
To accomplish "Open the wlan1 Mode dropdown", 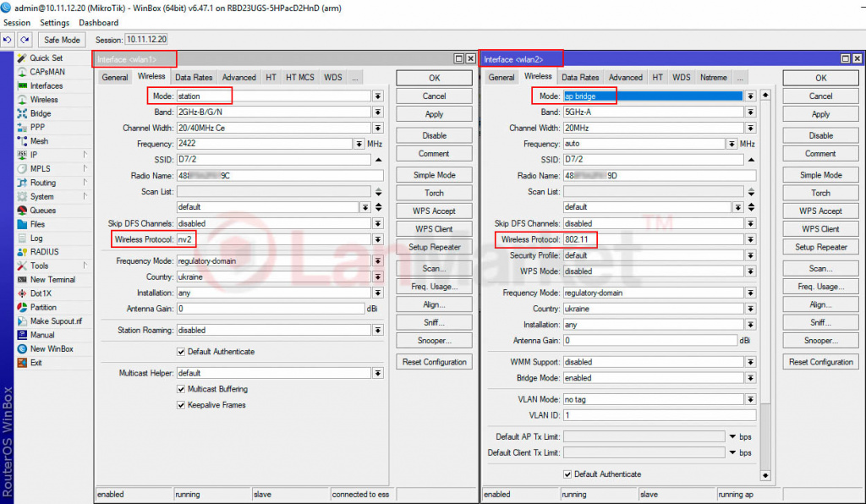I will pos(378,96).
